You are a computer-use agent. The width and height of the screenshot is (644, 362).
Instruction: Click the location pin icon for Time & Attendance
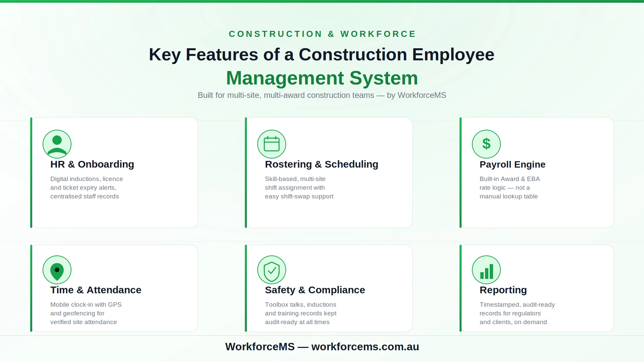pyautogui.click(x=57, y=270)
